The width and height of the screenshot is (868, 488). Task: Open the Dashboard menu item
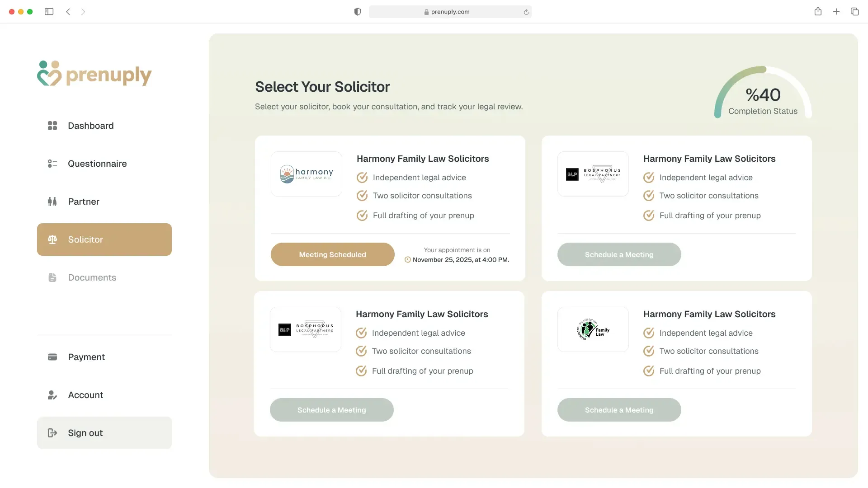(x=104, y=126)
